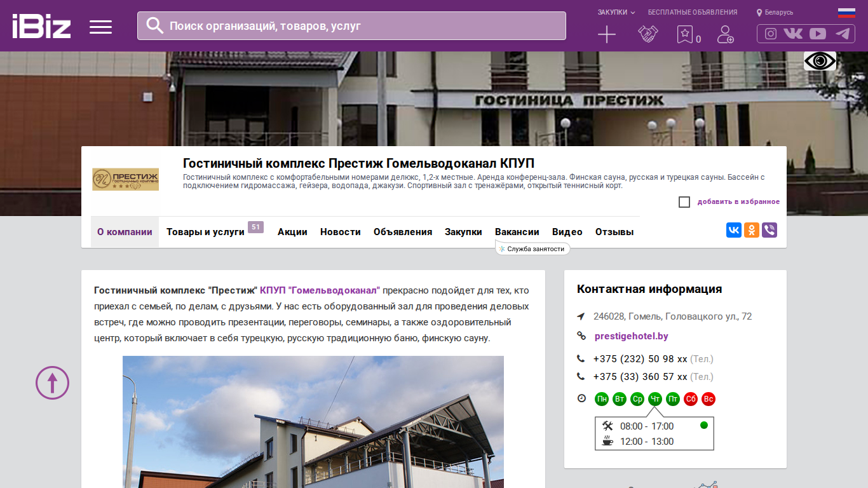
Task: Open iBiz Instagram page
Action: pyautogui.click(x=771, y=34)
